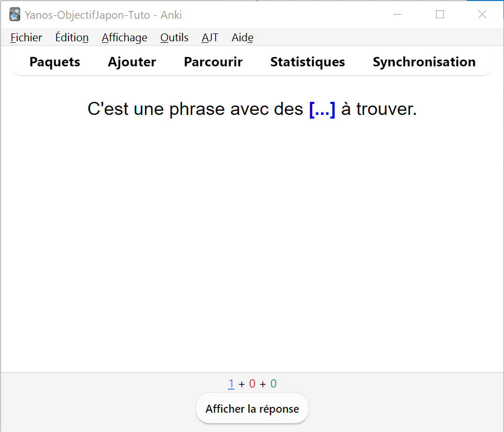Image resolution: width=504 pixels, height=432 pixels.
Task: Click the red learning cards count
Action: click(253, 384)
